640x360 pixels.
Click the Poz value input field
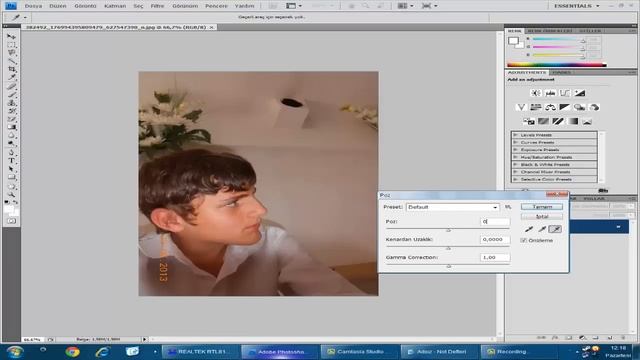(x=495, y=221)
